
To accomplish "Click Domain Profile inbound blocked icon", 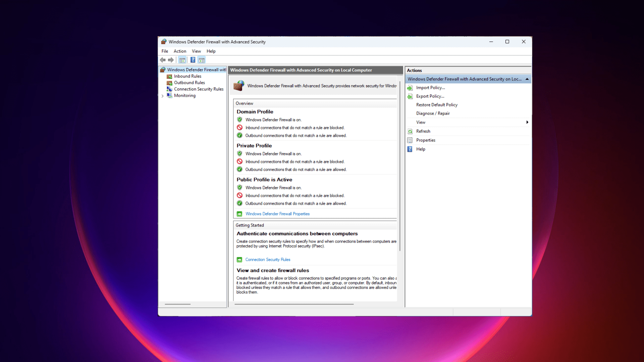I will (x=239, y=128).
